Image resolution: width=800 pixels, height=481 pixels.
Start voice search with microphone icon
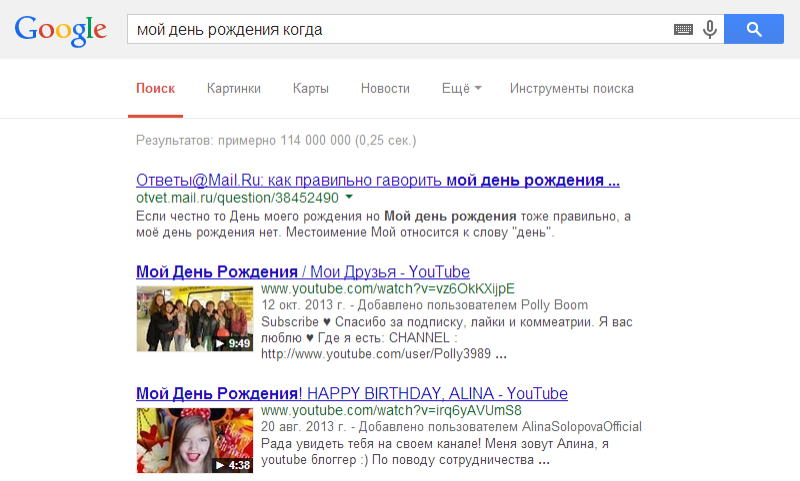tap(710, 30)
